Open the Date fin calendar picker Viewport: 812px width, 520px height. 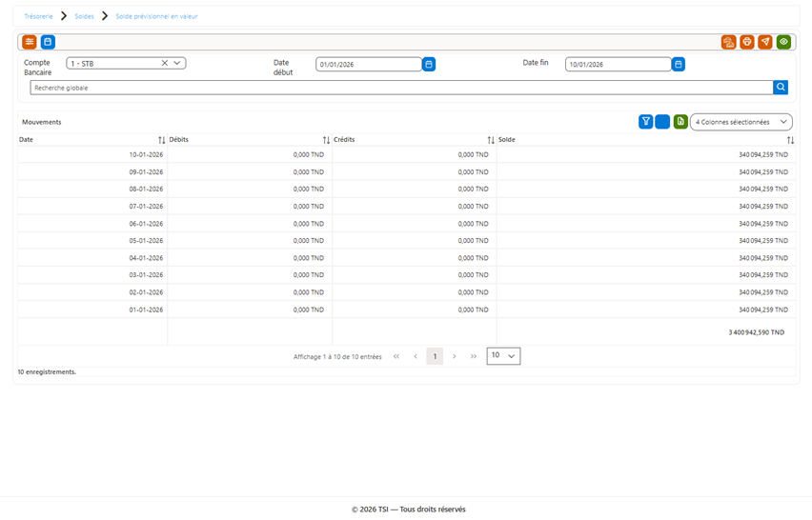(x=679, y=64)
